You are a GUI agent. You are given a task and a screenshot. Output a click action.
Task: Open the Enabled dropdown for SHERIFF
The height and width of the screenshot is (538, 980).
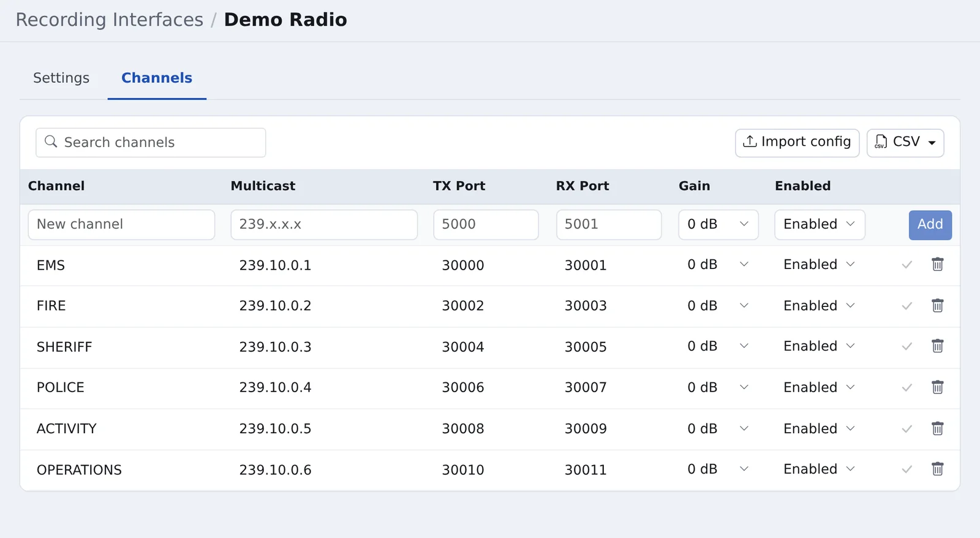coord(820,346)
